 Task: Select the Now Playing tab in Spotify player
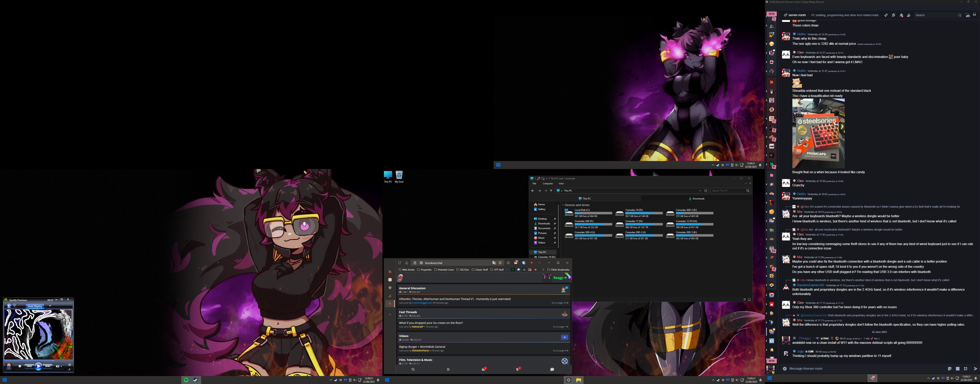point(35,306)
